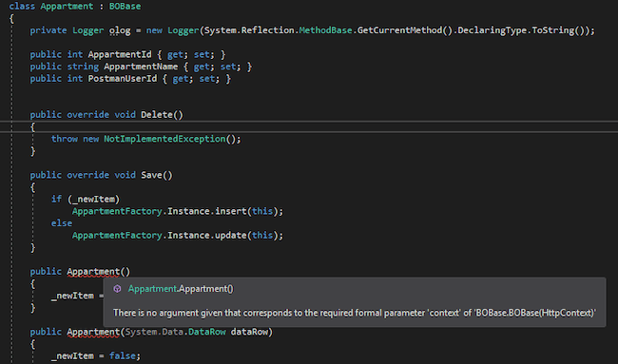Click underlined 'Appartment' constructor taking dataRow
The height and width of the screenshot is (364, 618).
point(93,332)
